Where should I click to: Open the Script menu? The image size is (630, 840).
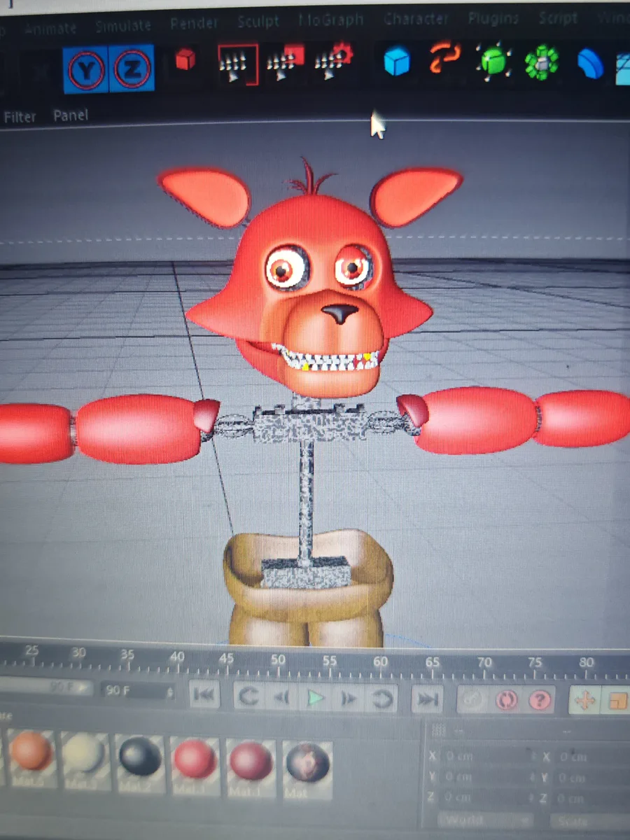[x=558, y=17]
